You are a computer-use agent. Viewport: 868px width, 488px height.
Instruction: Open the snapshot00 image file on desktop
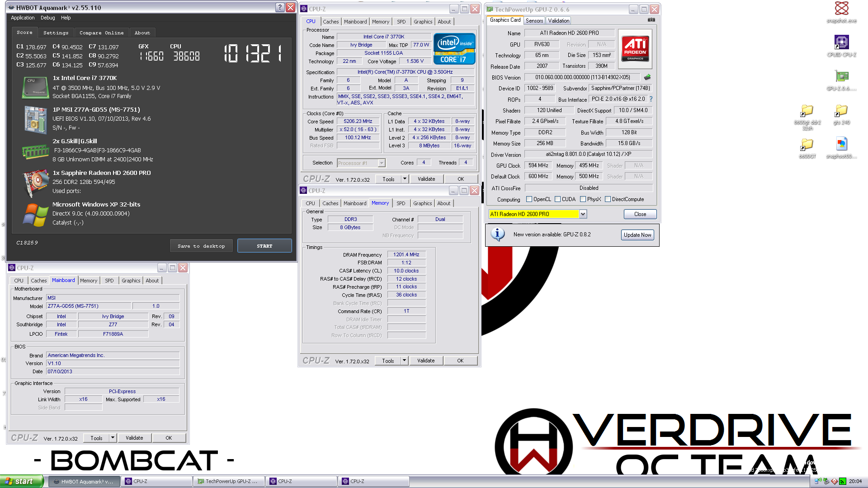(841, 148)
